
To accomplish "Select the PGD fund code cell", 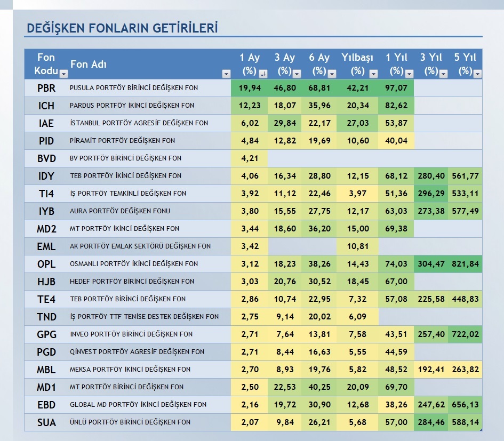I will (x=46, y=352).
